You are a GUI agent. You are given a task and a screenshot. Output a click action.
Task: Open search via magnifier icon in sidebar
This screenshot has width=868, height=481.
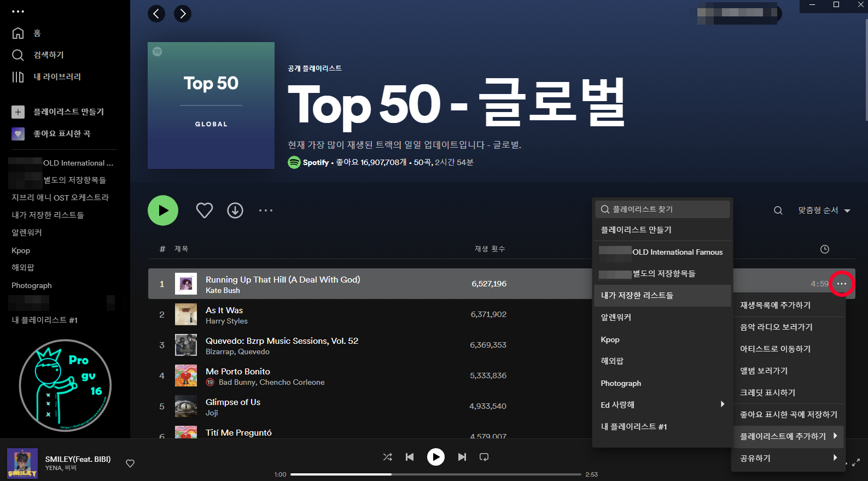(x=18, y=55)
